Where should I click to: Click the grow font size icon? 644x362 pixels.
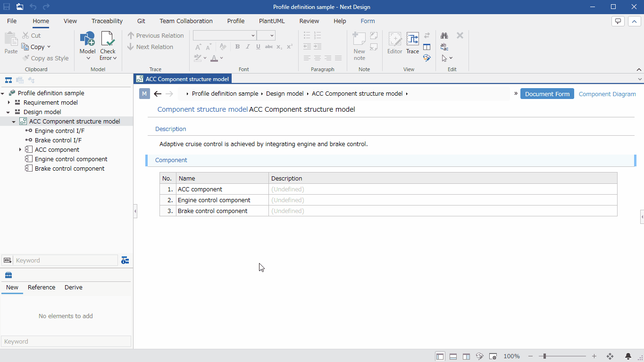click(198, 47)
